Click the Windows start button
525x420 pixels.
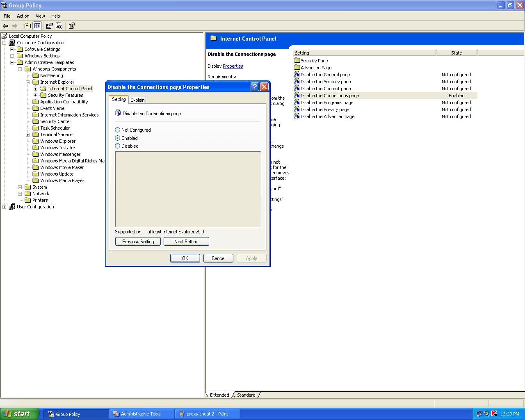(x=20, y=414)
